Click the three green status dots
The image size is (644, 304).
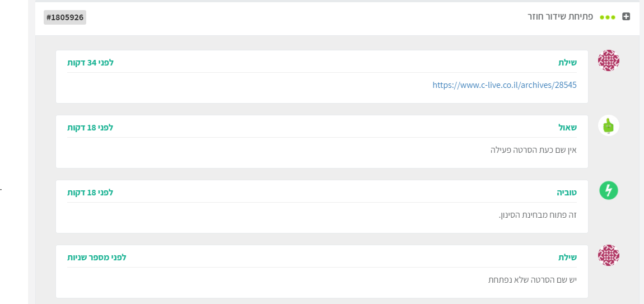608,17
